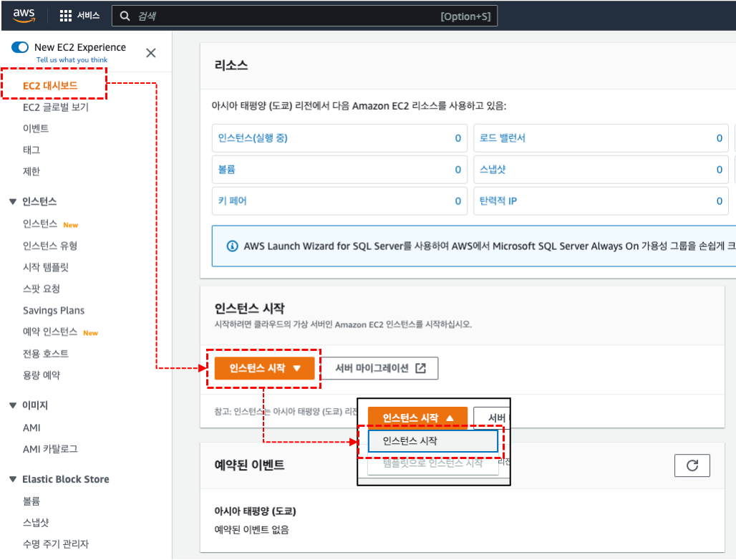This screenshot has height=560, width=736.
Task: Click the 서버 마이그레이션 button
Action: tap(379, 369)
